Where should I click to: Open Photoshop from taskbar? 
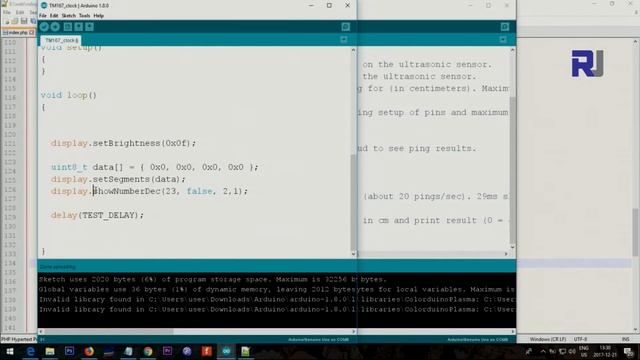[69, 351]
